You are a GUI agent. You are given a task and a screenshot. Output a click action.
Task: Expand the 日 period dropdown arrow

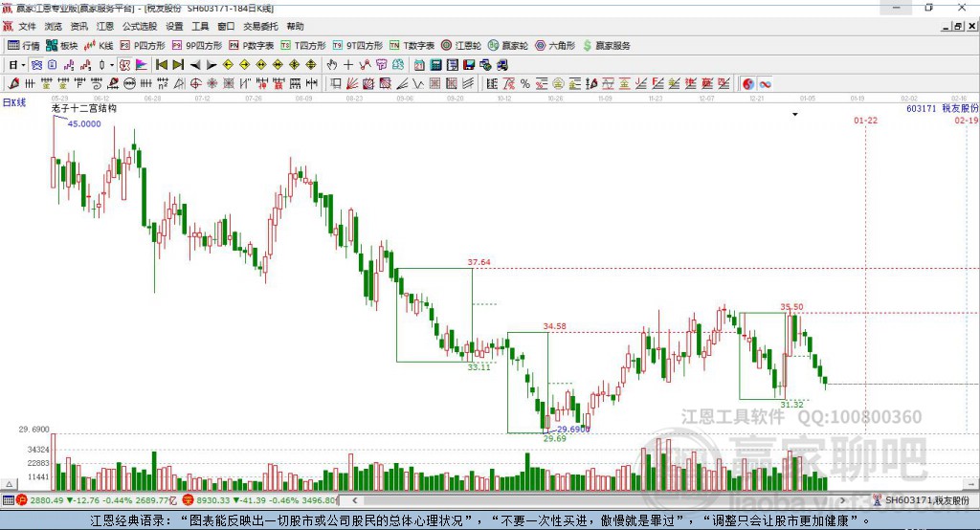tap(23, 65)
